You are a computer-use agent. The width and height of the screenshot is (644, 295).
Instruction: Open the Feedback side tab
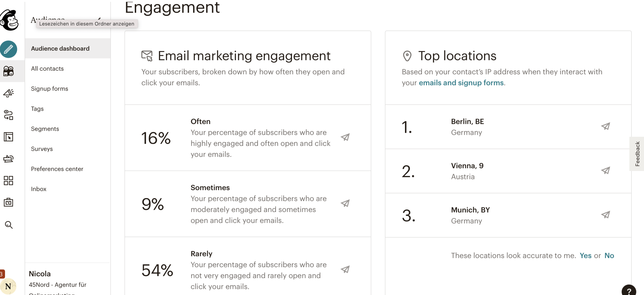637,154
